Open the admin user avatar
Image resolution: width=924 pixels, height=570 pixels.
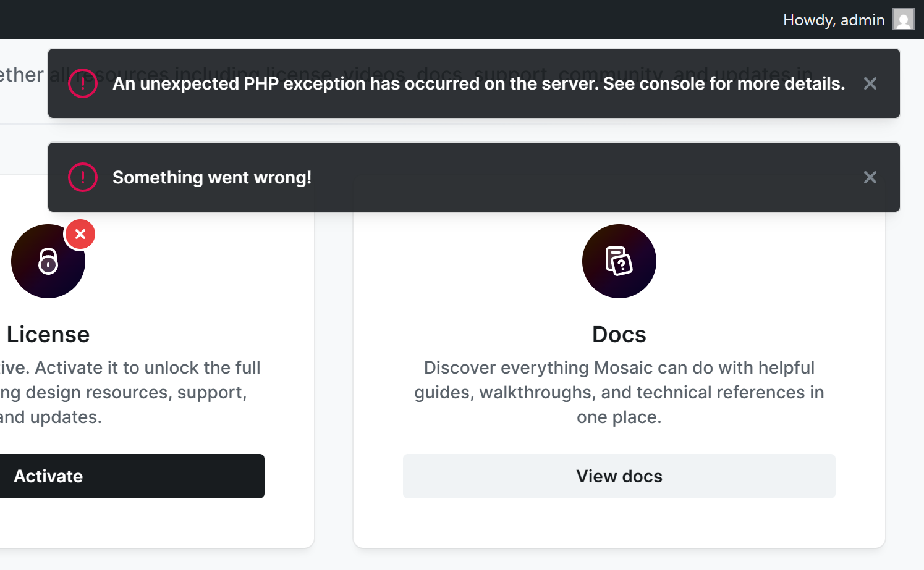click(903, 20)
